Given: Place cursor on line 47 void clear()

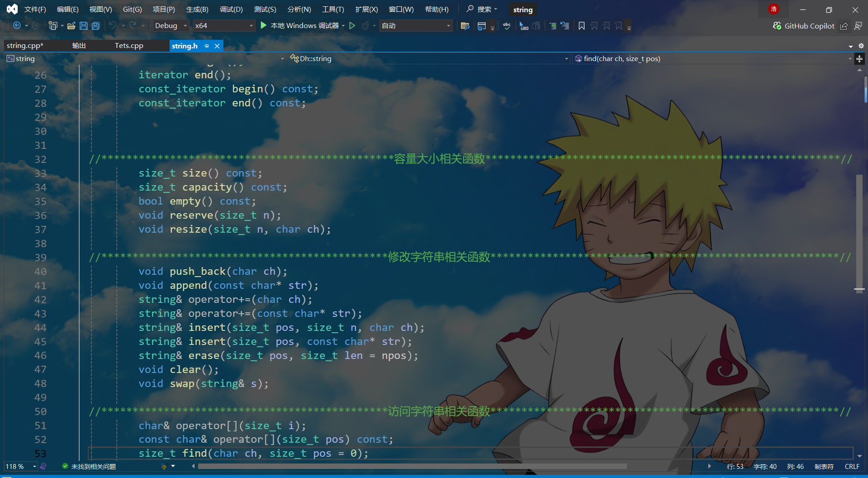Looking at the screenshot, I should coord(178,370).
